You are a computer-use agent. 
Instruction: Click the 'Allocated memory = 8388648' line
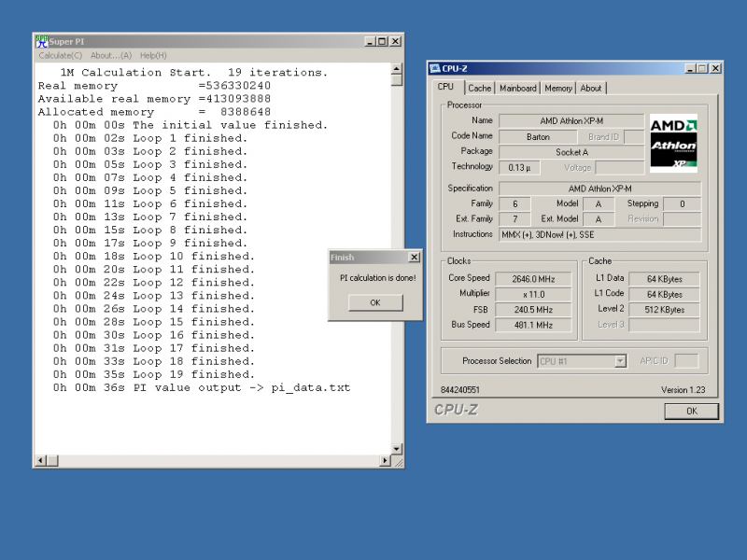pyautogui.click(x=154, y=112)
